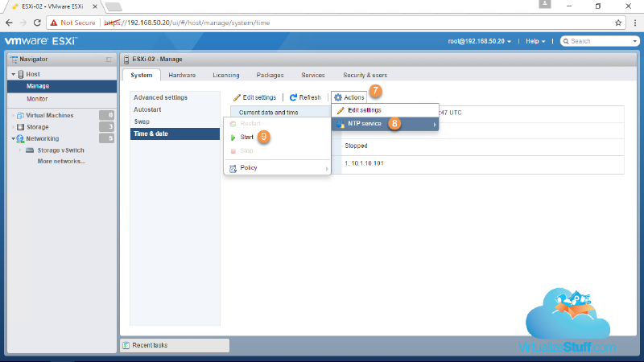Click the pencil icon beside Edit settings toolbar
Image resolution: width=644 pixels, height=362 pixels.
(x=237, y=97)
